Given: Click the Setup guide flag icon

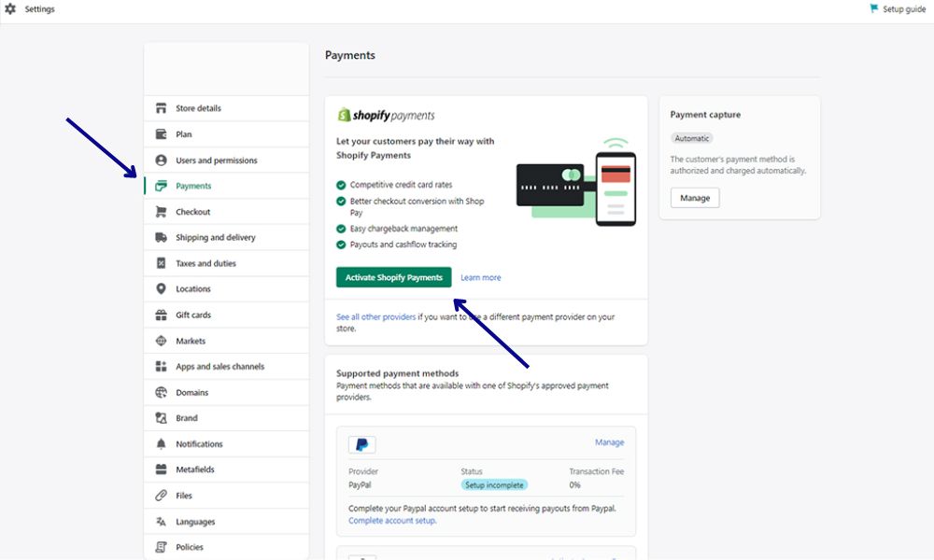Looking at the screenshot, I should coord(874,8).
